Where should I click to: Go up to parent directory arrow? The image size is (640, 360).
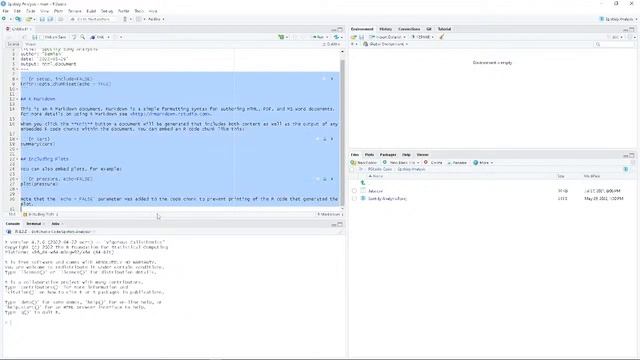(363, 183)
